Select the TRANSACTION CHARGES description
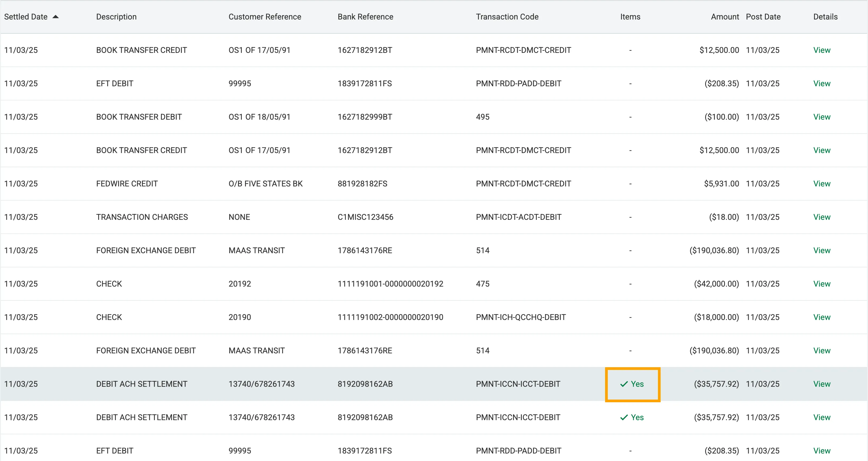 [x=142, y=217]
